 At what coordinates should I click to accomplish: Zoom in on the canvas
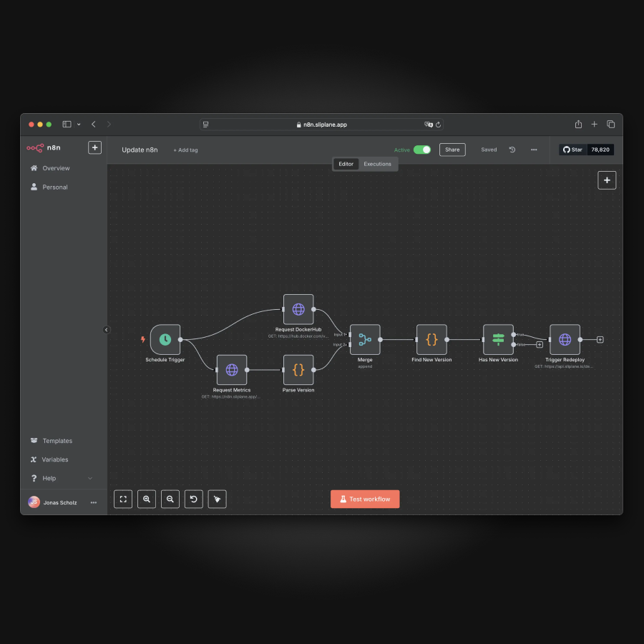(x=146, y=499)
